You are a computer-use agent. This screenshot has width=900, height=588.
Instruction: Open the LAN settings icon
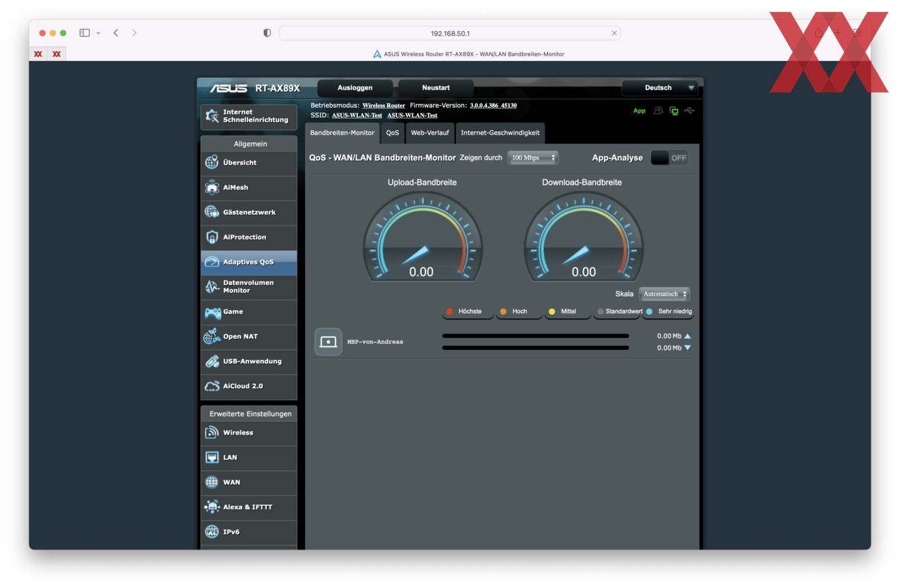212,457
